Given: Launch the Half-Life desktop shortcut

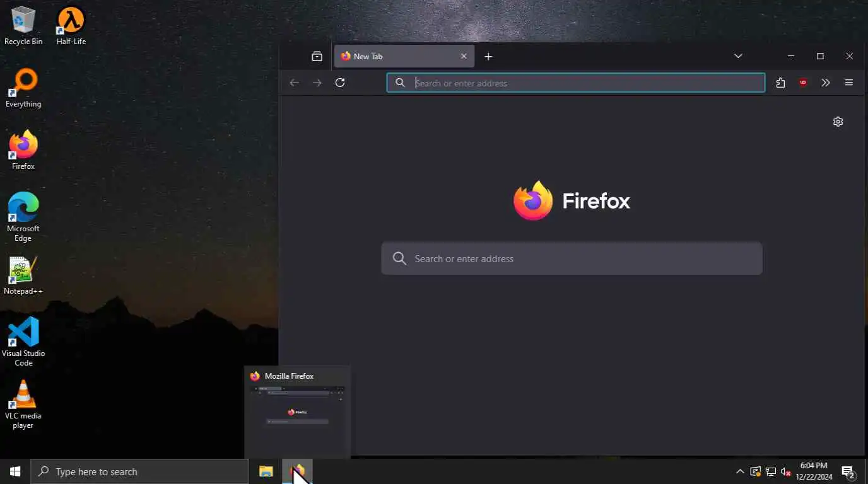Looking at the screenshot, I should click(x=71, y=26).
